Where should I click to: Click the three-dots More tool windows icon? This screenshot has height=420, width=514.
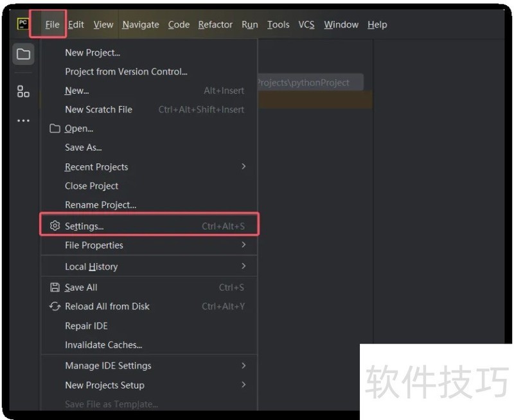click(x=23, y=121)
